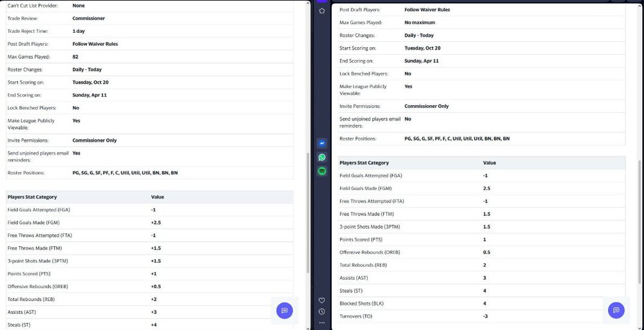Select 'Free Throws Made (FTM)' row in left window
The image size is (644, 330).
pyautogui.click(x=149, y=248)
